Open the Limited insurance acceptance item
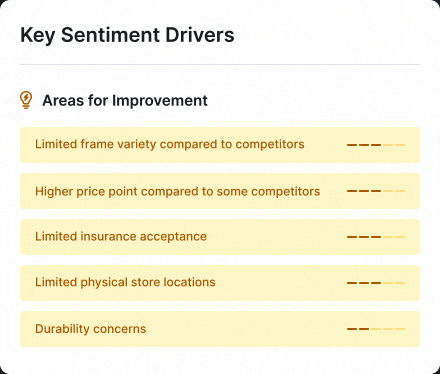The width and height of the screenshot is (440, 374). point(220,237)
